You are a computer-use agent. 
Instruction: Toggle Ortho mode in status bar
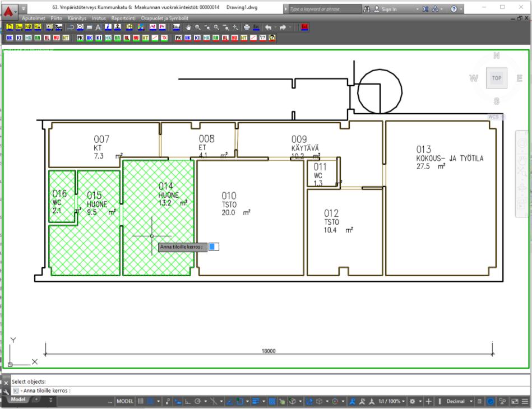tap(187, 402)
